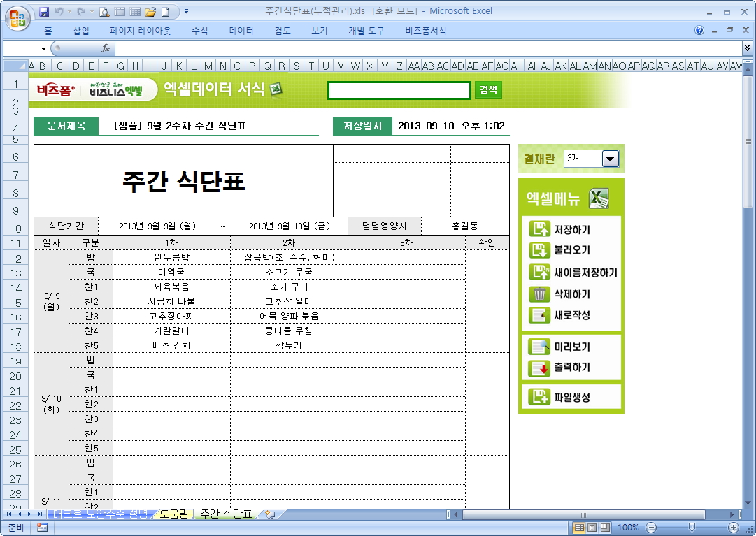The image size is (756, 536).
Task: Go to last sheet navigation arrow
Action: pyautogui.click(x=40, y=514)
